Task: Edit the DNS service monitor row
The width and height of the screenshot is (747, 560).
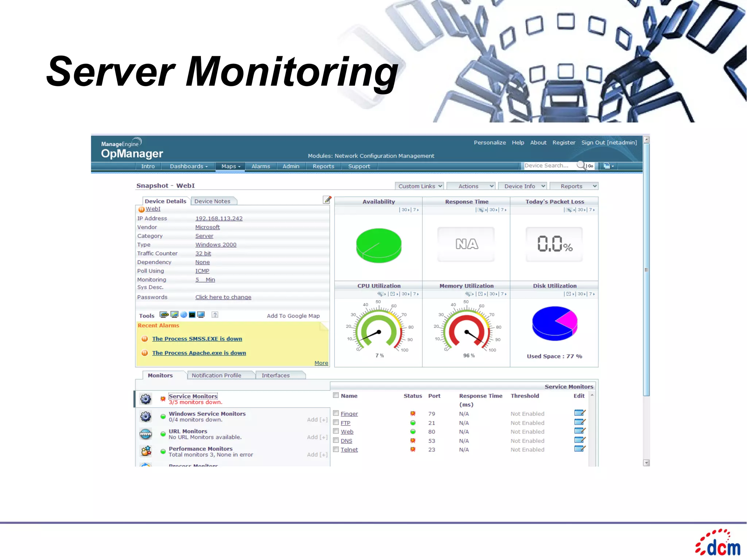Action: (x=580, y=440)
